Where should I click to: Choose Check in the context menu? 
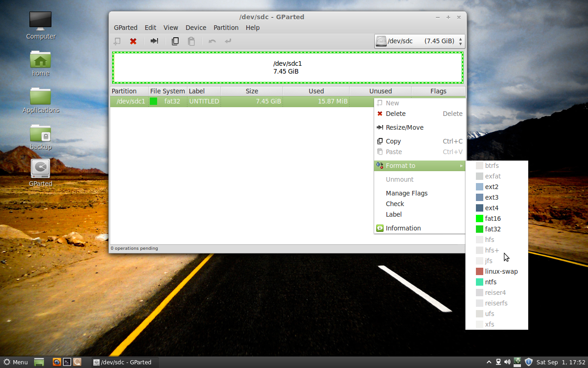point(420,204)
